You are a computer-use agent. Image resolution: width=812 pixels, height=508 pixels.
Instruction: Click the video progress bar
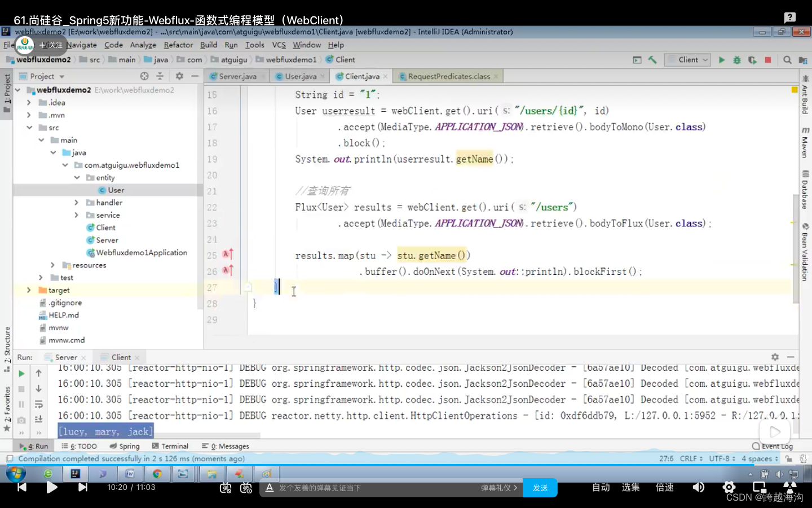click(406, 466)
